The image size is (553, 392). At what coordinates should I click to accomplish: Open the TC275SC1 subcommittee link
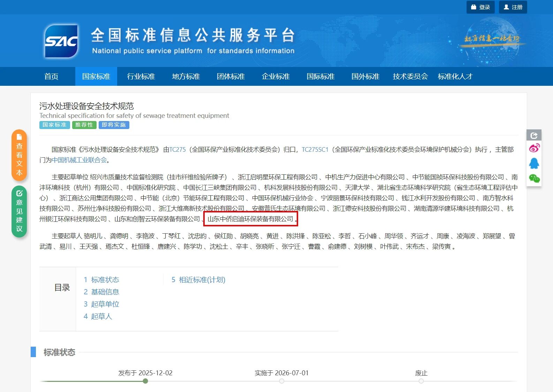click(x=315, y=150)
